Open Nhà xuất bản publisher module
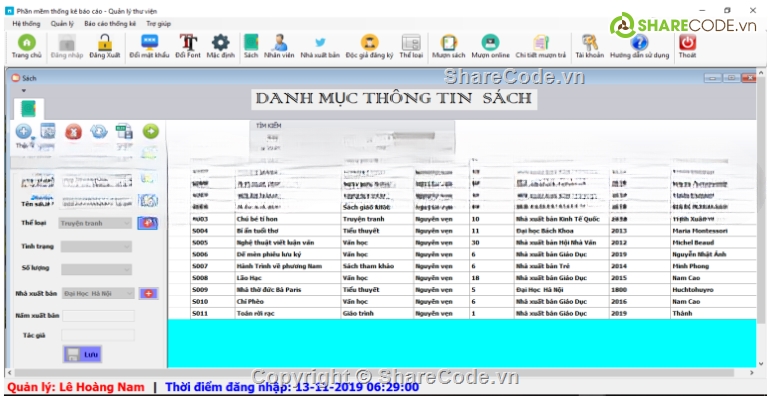Viewport: 768px width, 396px height. [x=320, y=47]
